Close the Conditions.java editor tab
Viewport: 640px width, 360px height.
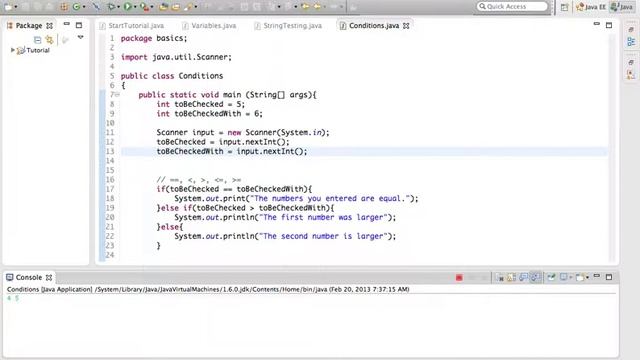(406, 26)
